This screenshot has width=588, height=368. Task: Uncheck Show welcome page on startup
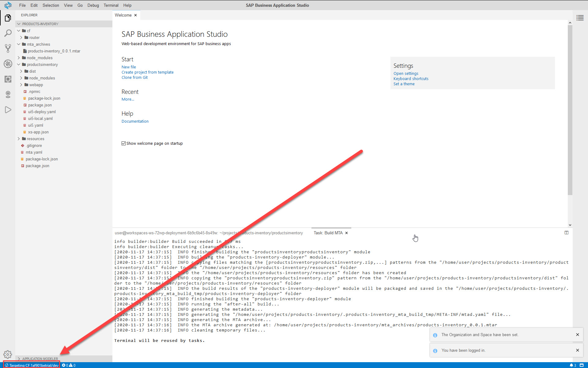124,144
